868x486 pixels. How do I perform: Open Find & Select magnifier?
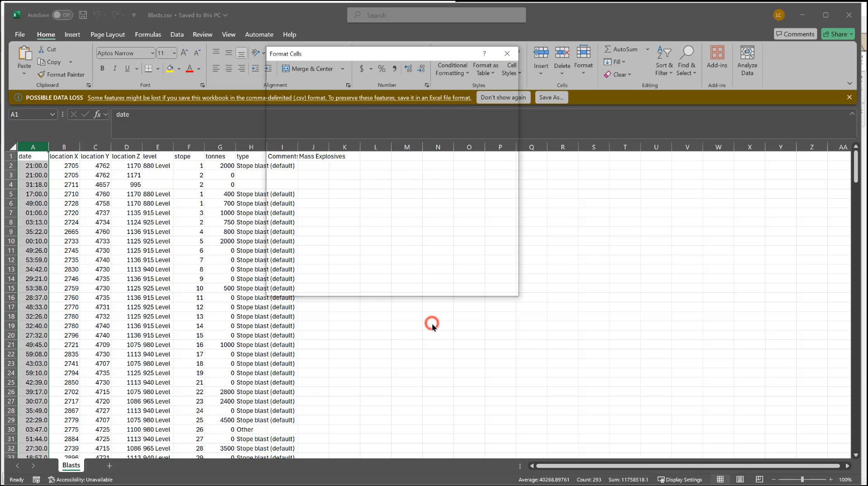click(x=686, y=61)
